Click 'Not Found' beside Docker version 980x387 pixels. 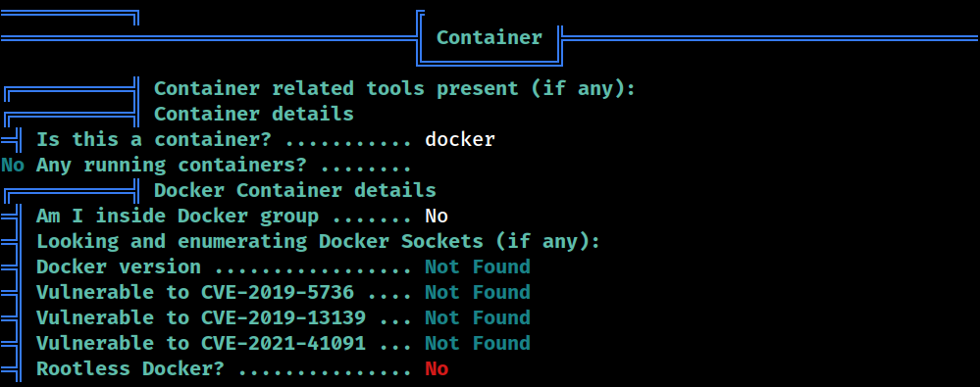[x=478, y=267]
